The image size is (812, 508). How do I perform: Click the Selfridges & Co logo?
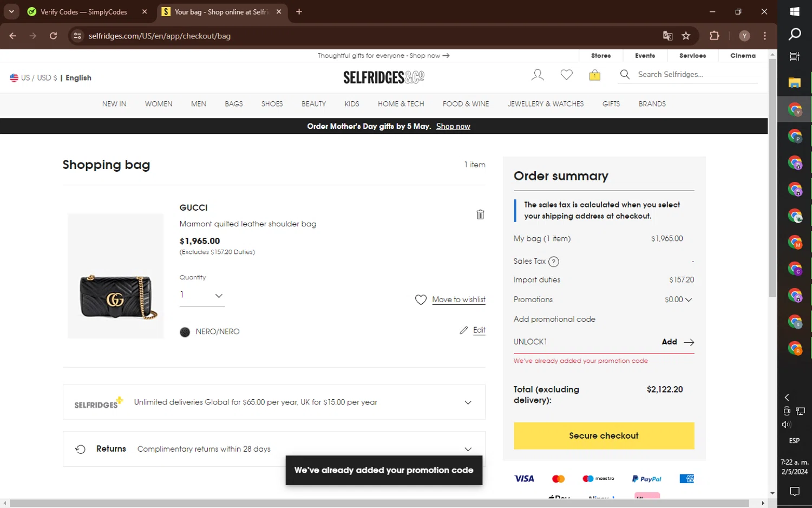(384, 77)
